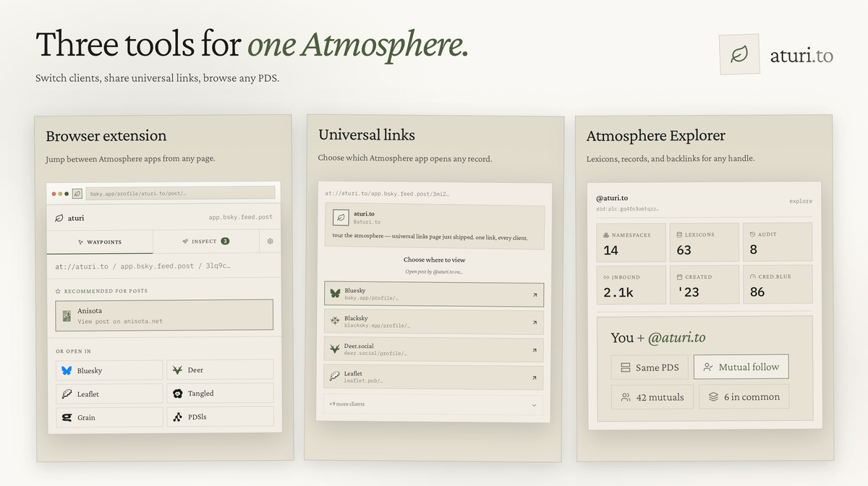Image resolution: width=868 pixels, height=486 pixels.
Task: Click the '@aturi.to' handle in post preview
Action: tap(367, 222)
